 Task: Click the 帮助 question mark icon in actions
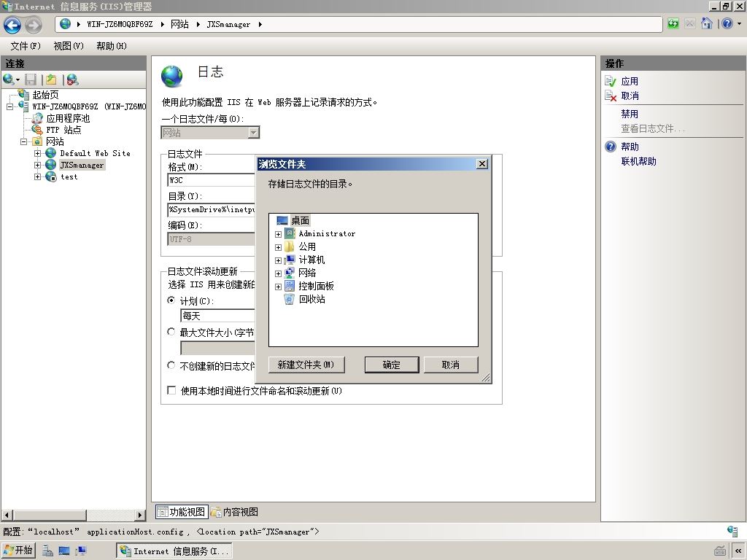click(x=611, y=147)
